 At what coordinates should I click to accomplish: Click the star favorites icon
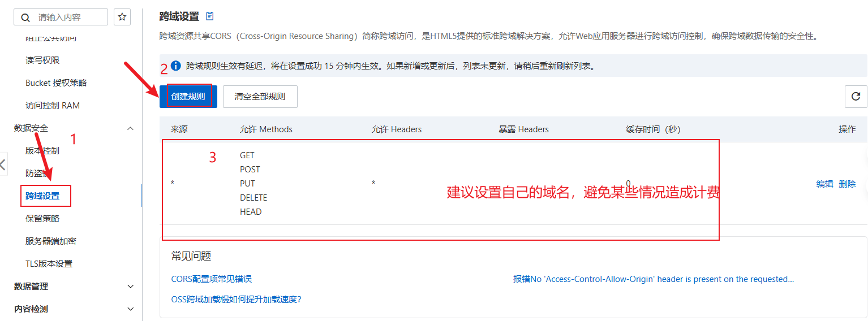click(122, 17)
